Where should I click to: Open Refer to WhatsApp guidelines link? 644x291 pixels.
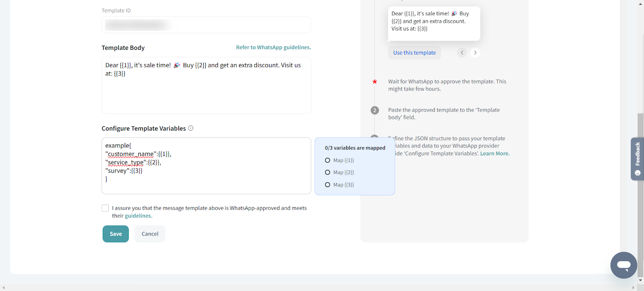[x=273, y=47]
